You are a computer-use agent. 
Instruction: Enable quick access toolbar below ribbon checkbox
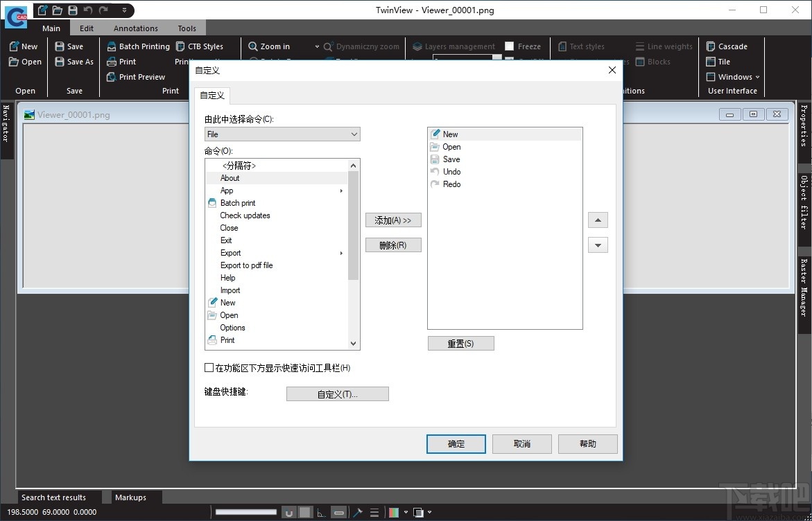209,368
